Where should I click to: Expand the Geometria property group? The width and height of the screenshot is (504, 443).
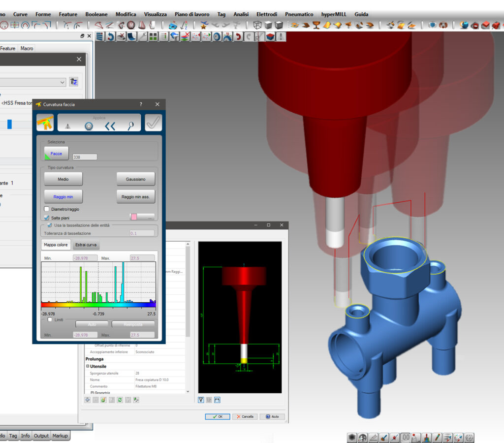pyautogui.click(x=92, y=393)
